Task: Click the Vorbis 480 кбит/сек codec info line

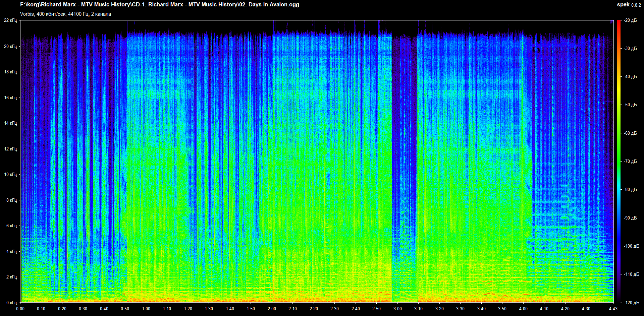Action: point(65,14)
